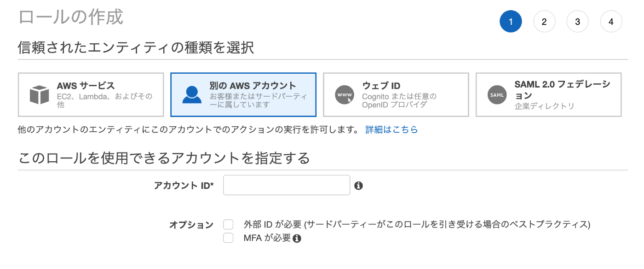The width and height of the screenshot is (644, 269).
Task: Enable the 外部 ID が必要 checkbox
Action: click(228, 224)
